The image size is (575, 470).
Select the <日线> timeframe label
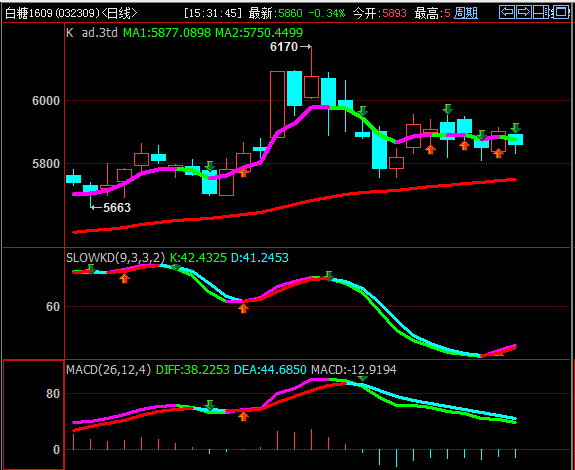click(119, 14)
